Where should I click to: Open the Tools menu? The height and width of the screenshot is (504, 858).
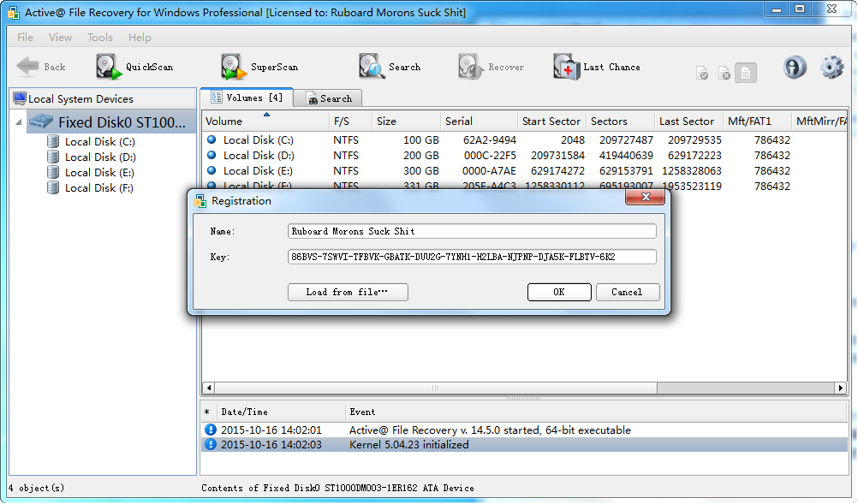(100, 38)
